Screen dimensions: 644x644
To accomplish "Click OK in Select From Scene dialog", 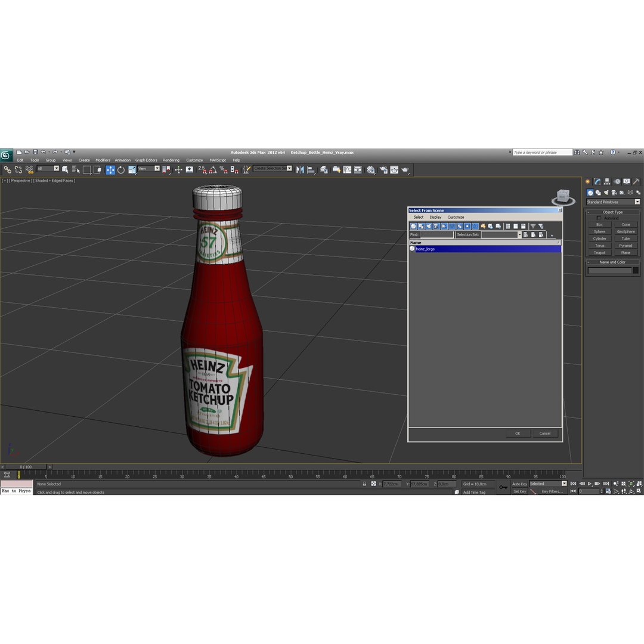I will [x=518, y=434].
